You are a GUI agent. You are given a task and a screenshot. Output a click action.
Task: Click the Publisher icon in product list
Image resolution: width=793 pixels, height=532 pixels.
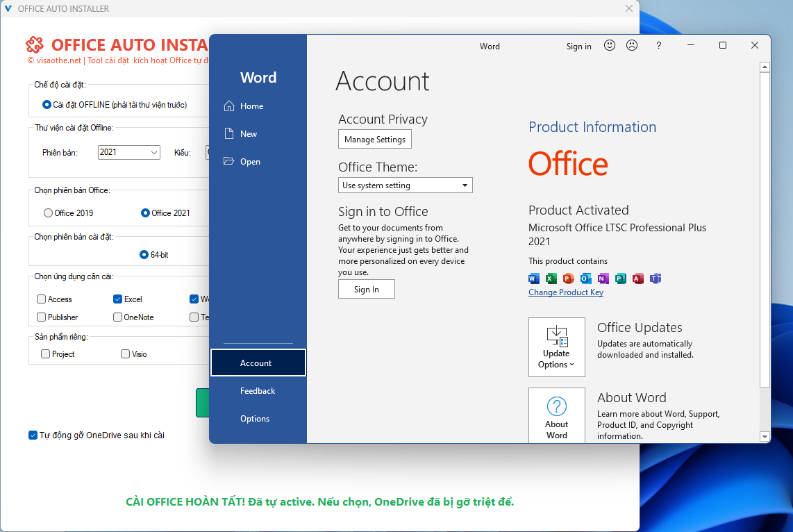[621, 278]
